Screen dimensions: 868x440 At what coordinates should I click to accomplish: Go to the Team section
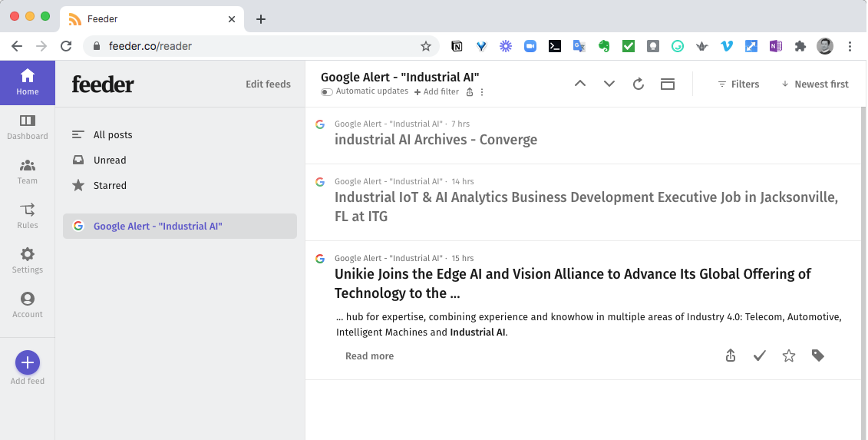27,172
